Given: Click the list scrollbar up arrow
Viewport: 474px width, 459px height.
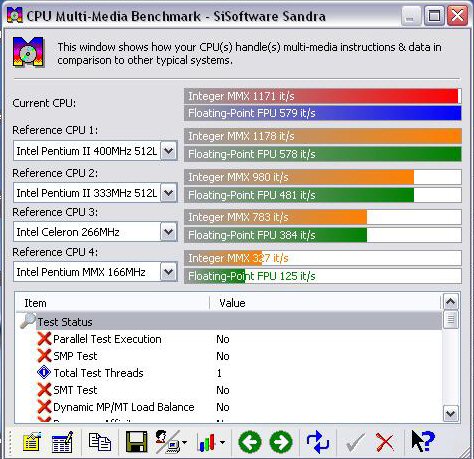Looking at the screenshot, I should click(x=451, y=302).
